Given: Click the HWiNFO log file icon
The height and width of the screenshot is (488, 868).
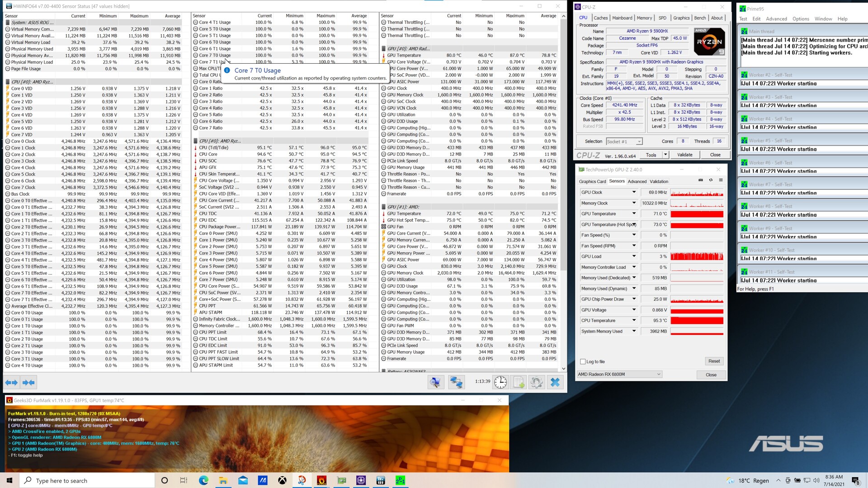Looking at the screenshot, I should [x=519, y=382].
